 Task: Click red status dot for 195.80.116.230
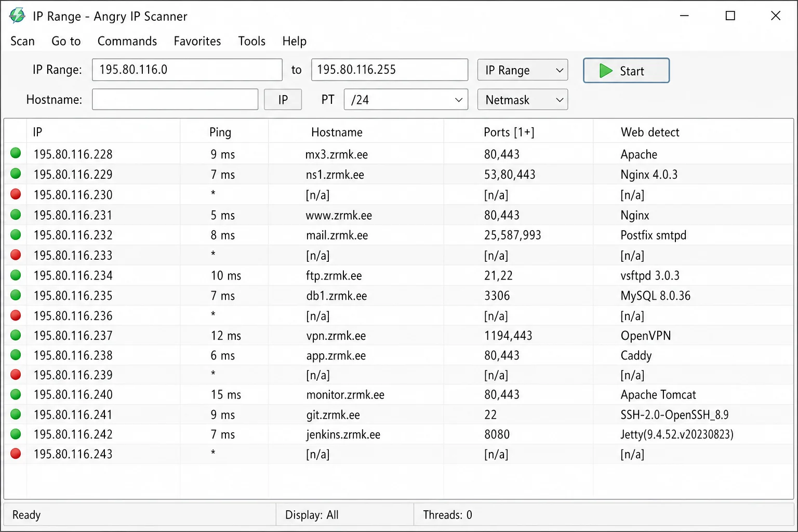[x=16, y=194]
